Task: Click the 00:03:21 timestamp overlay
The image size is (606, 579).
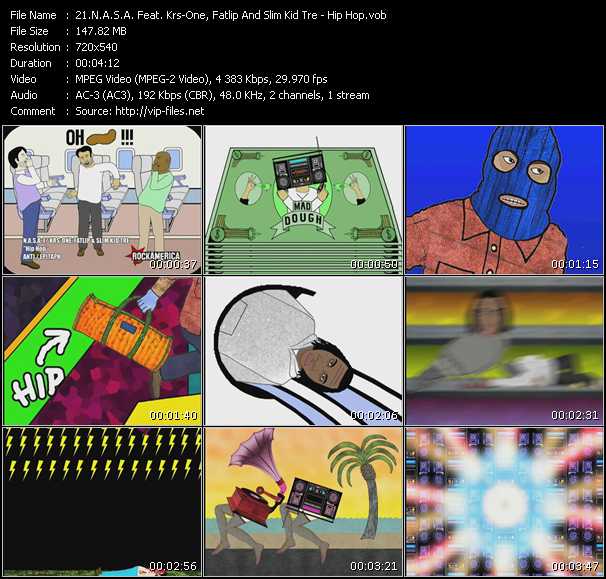Action: [374, 566]
